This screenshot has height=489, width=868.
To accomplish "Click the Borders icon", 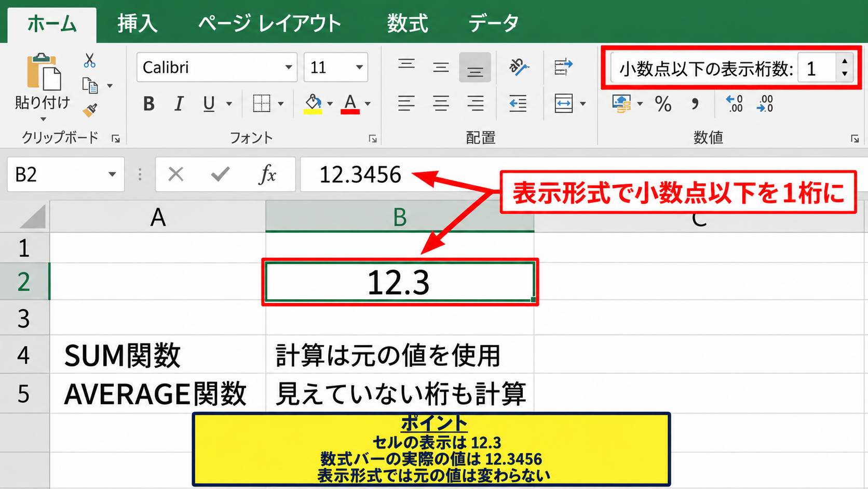I will click(262, 103).
